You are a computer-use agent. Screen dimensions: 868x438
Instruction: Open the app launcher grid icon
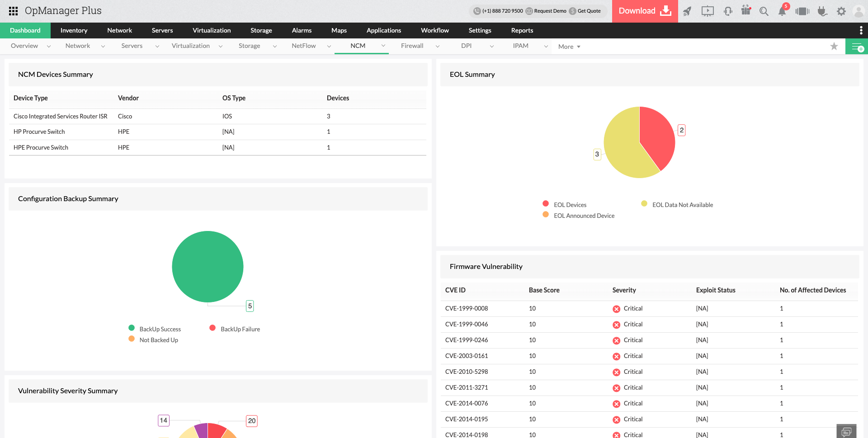tap(14, 11)
